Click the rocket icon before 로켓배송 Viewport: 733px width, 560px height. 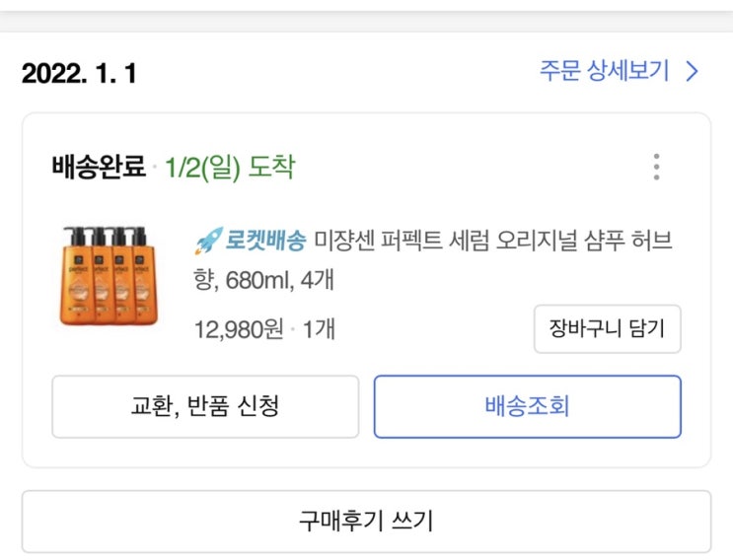pos(207,240)
